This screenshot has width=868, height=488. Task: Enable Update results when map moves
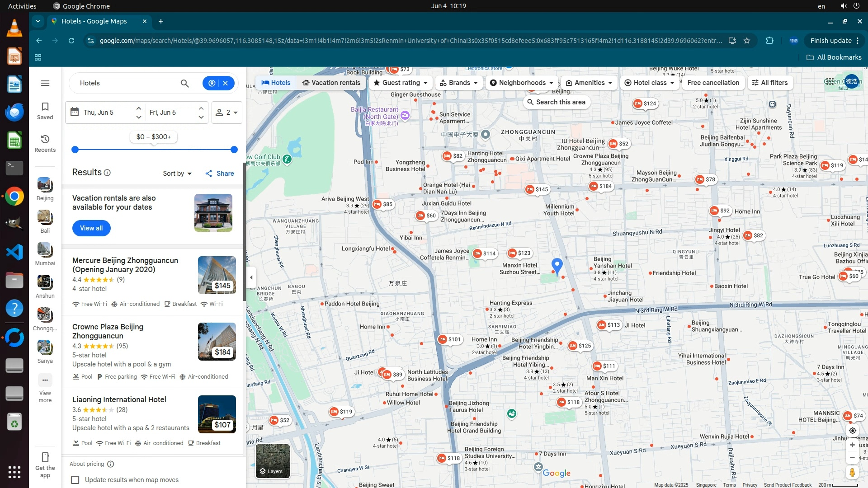[x=75, y=480]
